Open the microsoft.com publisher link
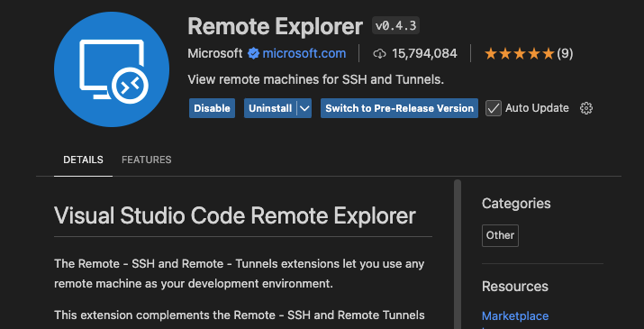644x329 pixels. pyautogui.click(x=304, y=53)
